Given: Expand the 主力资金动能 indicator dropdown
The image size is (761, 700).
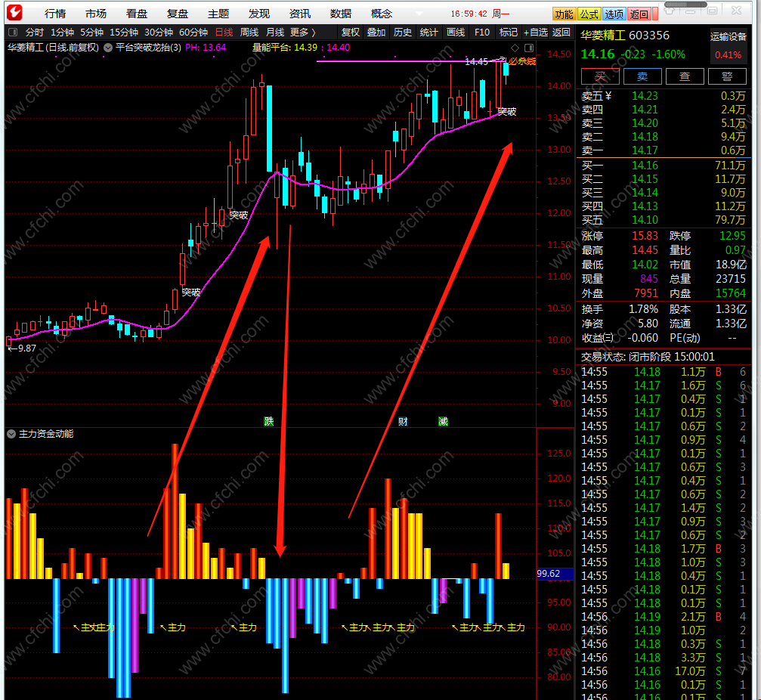Looking at the screenshot, I should click(x=11, y=434).
